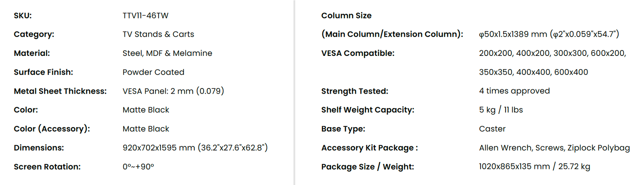This screenshot has height=185, width=644.
Task: Select the Matte Black value beside Color (Accessory)
Action: click(x=146, y=129)
